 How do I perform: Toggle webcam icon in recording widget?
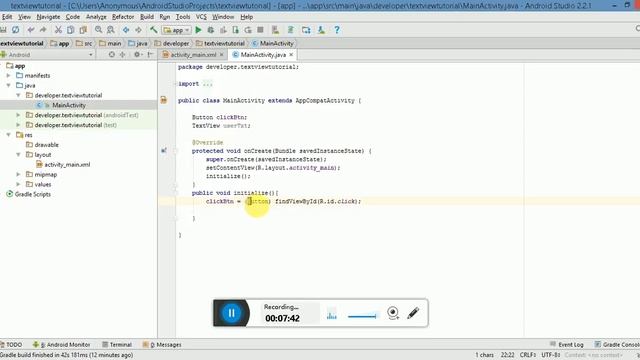(393, 313)
